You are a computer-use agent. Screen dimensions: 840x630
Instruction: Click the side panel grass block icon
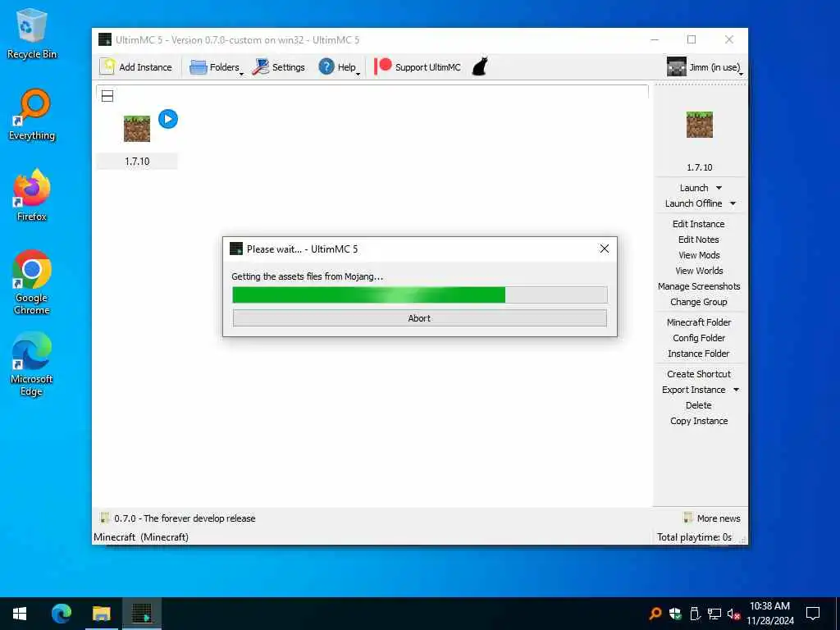pyautogui.click(x=699, y=125)
